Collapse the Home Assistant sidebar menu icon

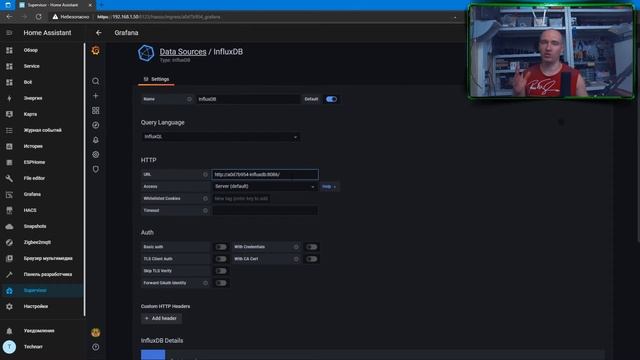click(x=9, y=33)
